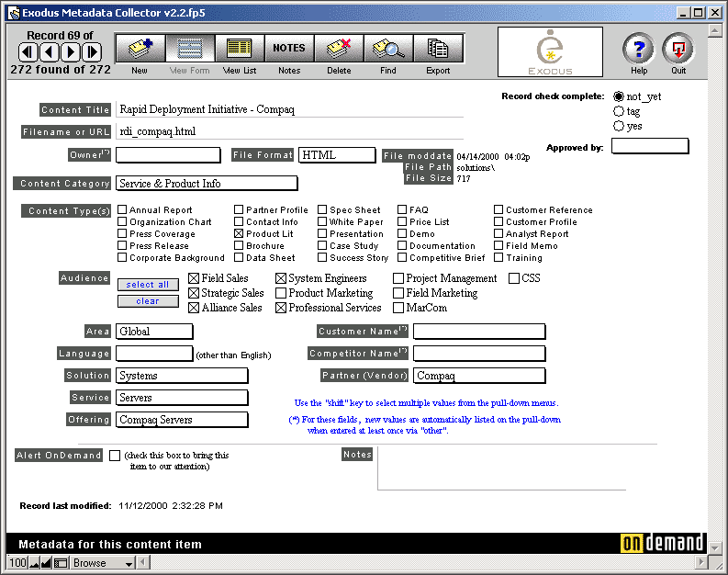
Task: Toggle status area icon in status bar
Action: 61,563
